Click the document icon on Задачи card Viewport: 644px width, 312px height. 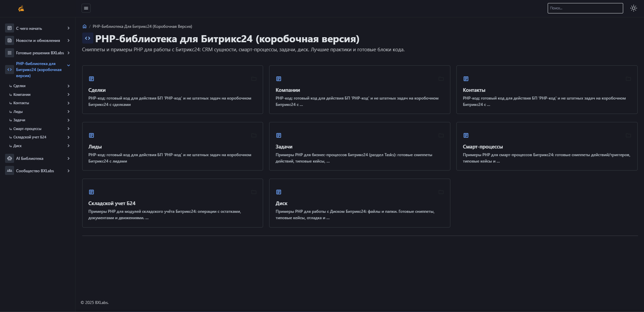(x=279, y=135)
